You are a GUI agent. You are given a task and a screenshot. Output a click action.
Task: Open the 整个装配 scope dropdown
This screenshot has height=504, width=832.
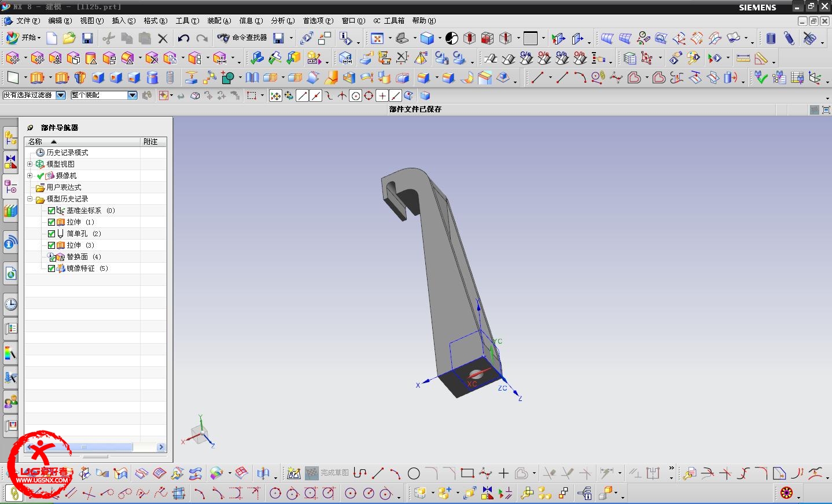[132, 95]
